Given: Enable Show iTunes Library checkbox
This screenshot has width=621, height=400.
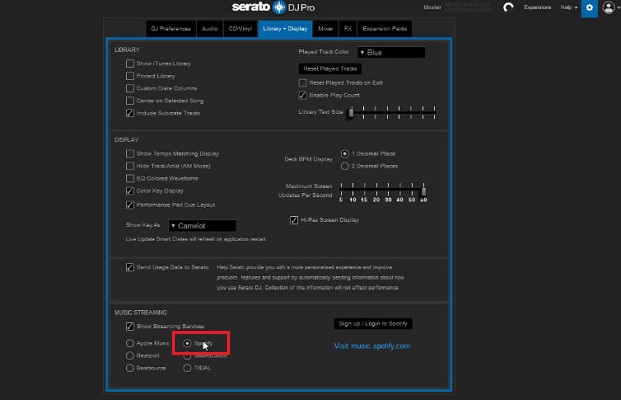Looking at the screenshot, I should pyautogui.click(x=130, y=63).
